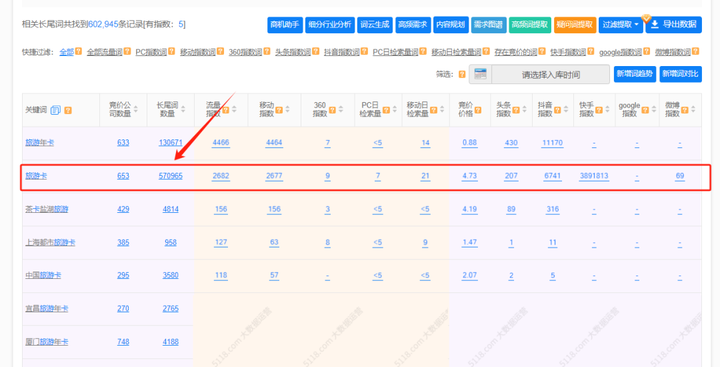The width and height of the screenshot is (720, 367).
Task: Click help icon in 360指数 header
Action: pyautogui.click(x=332, y=110)
